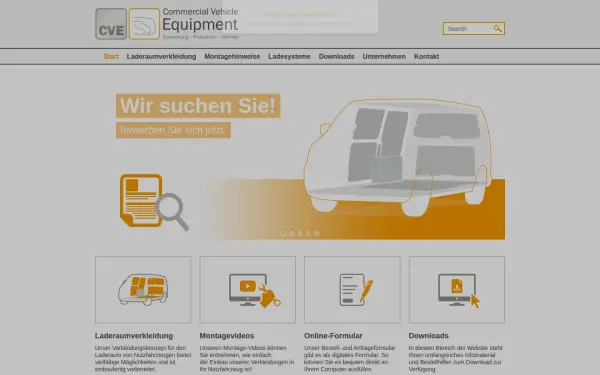
Task: Open the Start menu item
Action: tap(111, 57)
